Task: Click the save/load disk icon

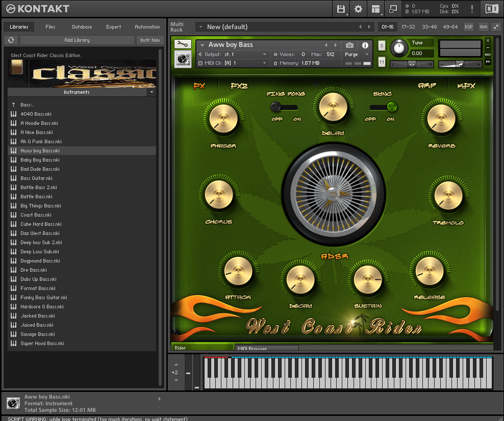Action: point(341,9)
